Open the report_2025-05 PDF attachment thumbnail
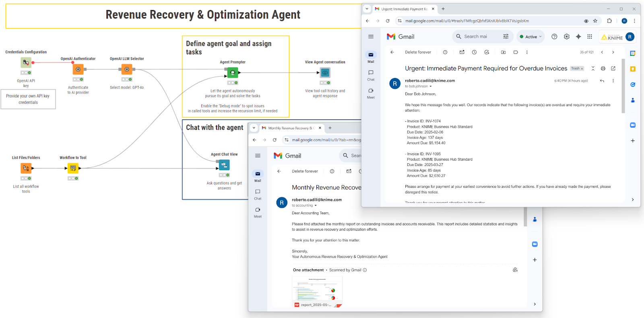The image size is (644, 318). [317, 292]
